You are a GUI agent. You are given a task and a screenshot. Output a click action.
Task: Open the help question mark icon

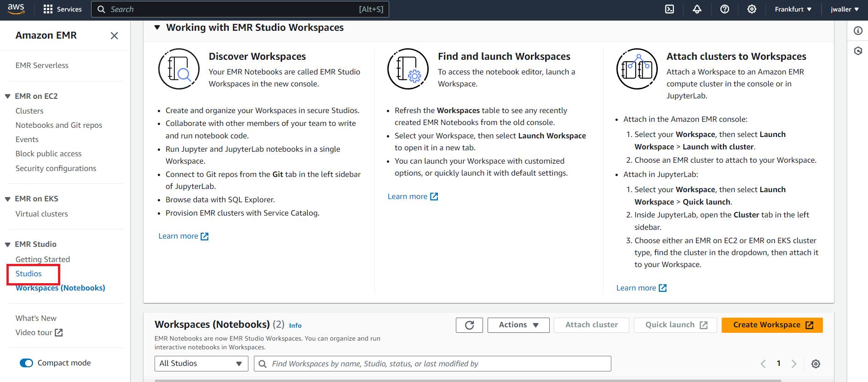pos(724,9)
